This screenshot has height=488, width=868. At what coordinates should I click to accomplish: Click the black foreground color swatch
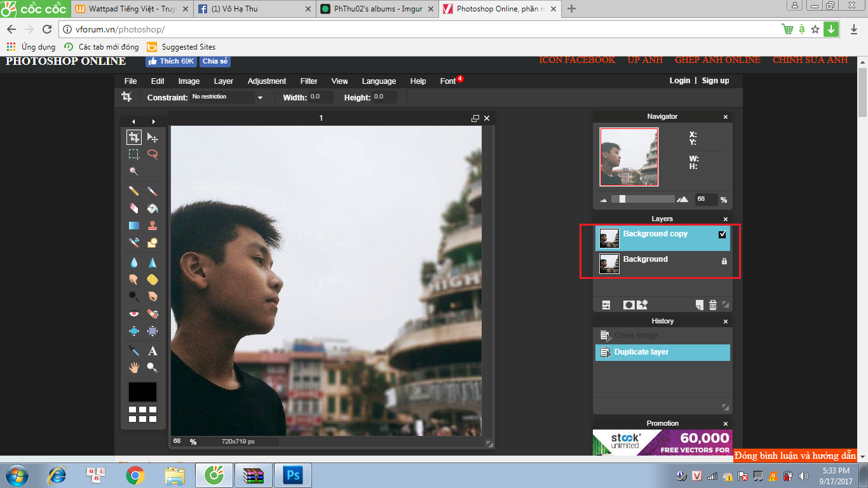coord(142,391)
